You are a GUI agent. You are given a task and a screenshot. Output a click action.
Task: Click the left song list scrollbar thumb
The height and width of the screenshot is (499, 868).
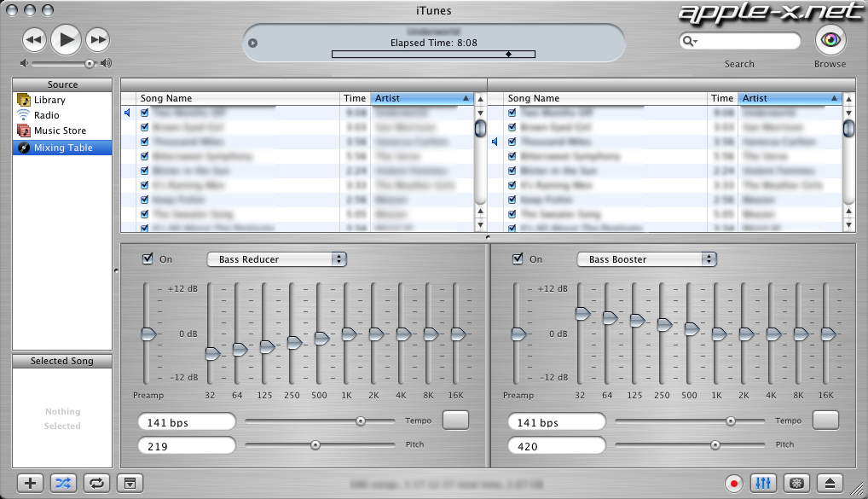tap(481, 128)
